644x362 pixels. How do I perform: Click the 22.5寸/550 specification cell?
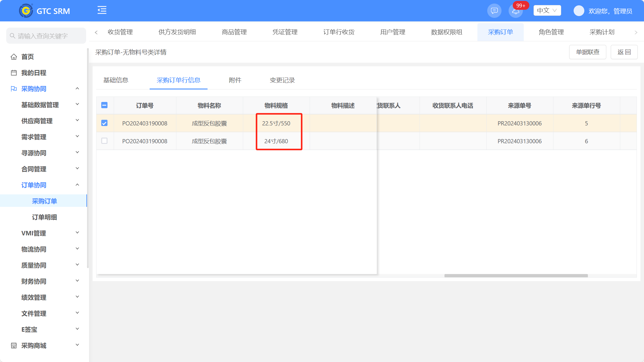click(276, 123)
